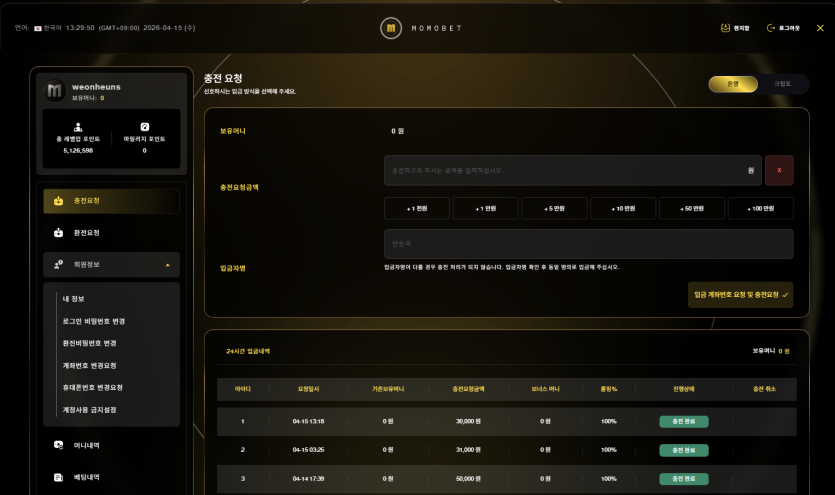Click the 머니내역 money history icon
Viewport: 835px width, 495px height.
click(x=59, y=445)
